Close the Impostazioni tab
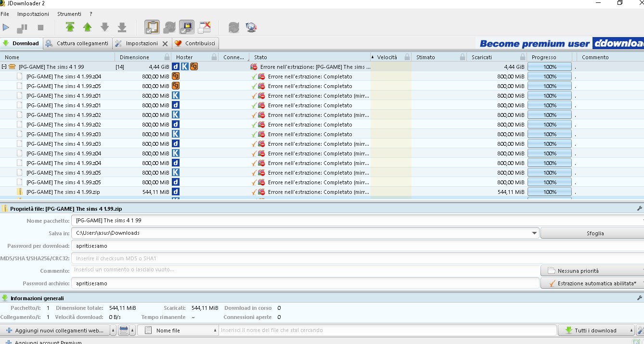This screenshot has width=644, height=344. pyautogui.click(x=165, y=43)
